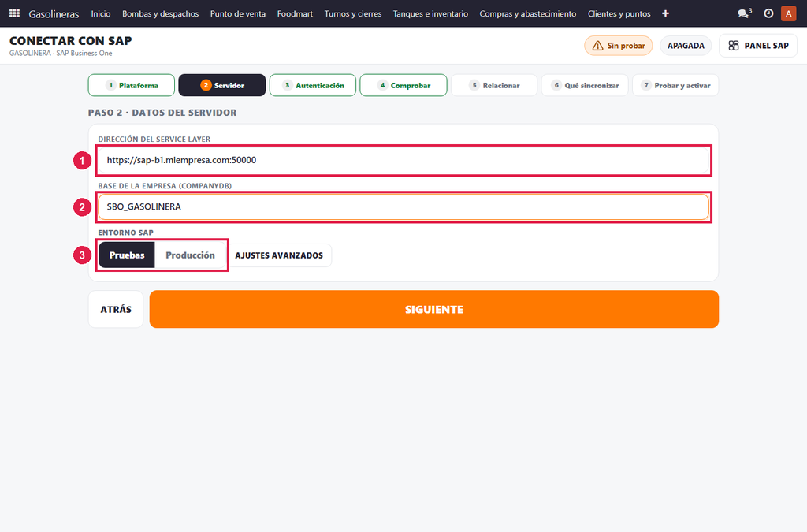Click the Service Layer address field

tap(403, 160)
